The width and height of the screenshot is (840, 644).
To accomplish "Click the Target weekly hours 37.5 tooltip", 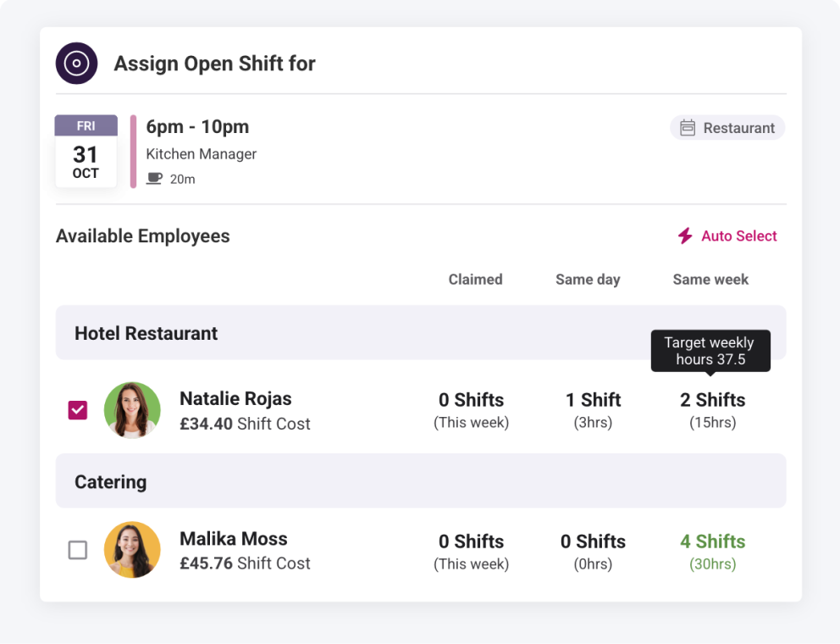I will pos(710,350).
